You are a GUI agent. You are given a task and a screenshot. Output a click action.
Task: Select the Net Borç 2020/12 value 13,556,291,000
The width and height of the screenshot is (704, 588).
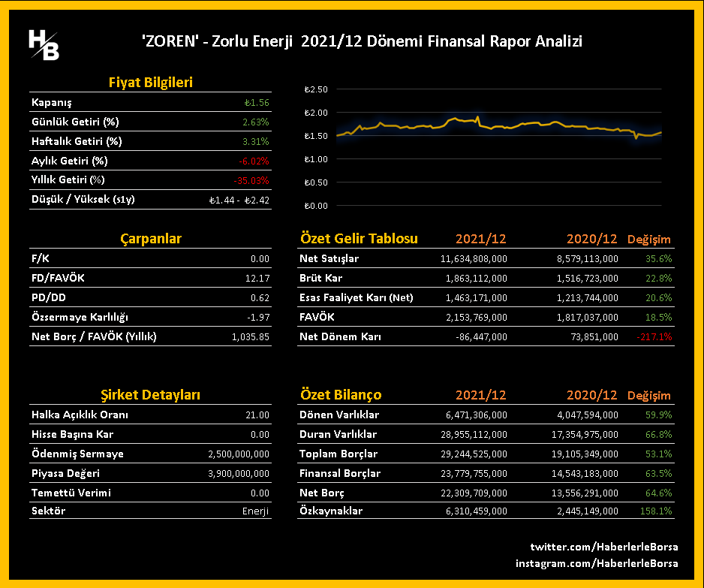tap(585, 493)
